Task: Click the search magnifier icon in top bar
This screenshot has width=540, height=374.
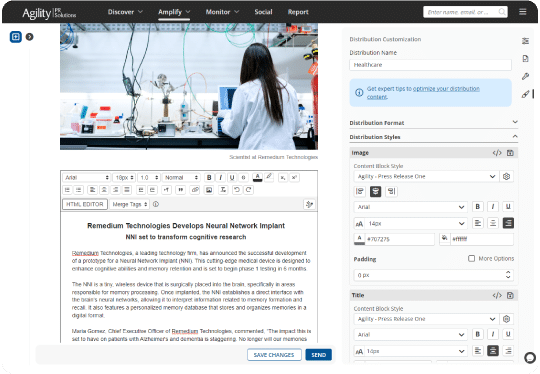Action: click(x=502, y=12)
